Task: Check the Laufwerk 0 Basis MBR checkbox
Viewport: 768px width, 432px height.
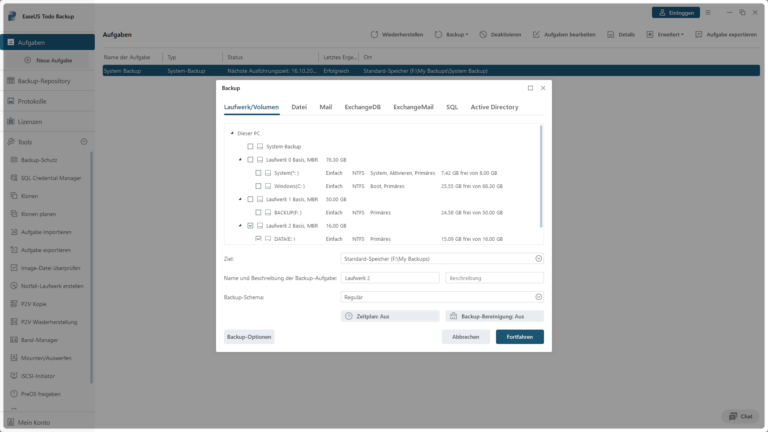Action: [250, 160]
